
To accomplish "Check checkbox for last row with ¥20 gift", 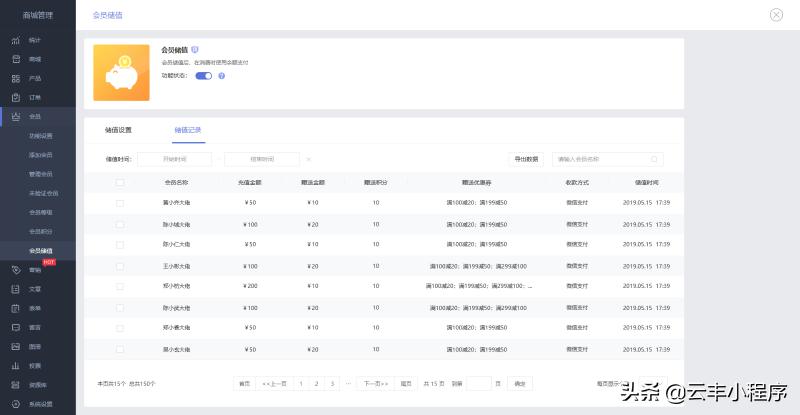I will click(x=120, y=349).
